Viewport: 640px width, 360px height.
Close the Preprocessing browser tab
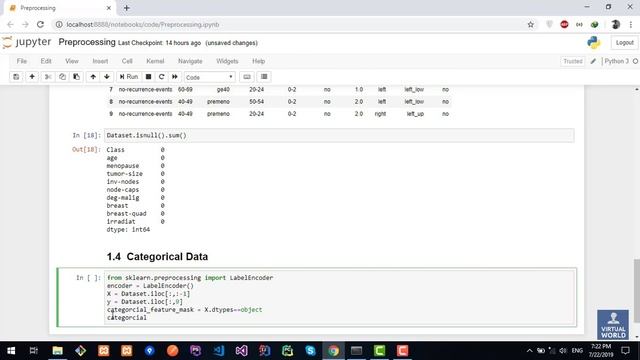point(109,8)
